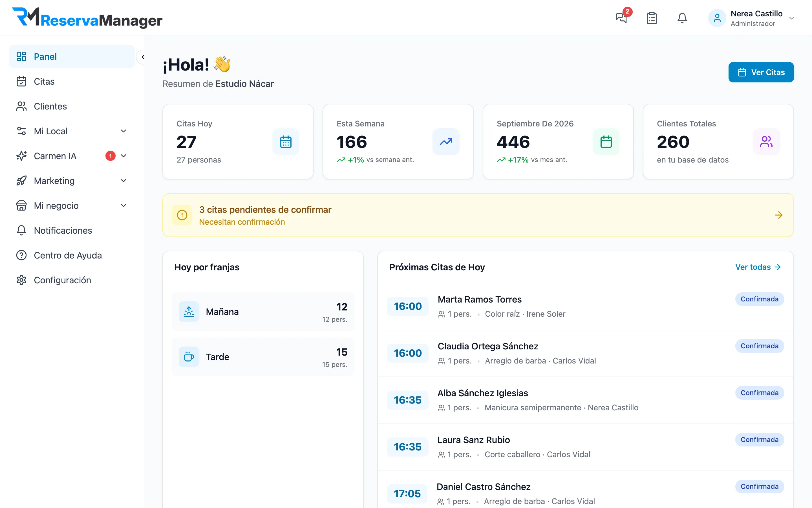812x508 pixels.
Task: Click Confirmada badge for Laura Sanz Rubio
Action: click(760, 439)
